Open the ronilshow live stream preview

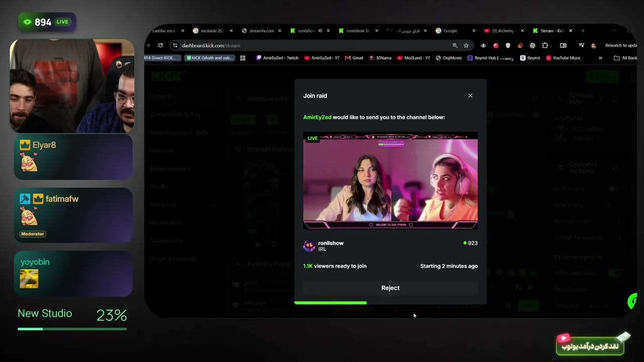(x=390, y=180)
